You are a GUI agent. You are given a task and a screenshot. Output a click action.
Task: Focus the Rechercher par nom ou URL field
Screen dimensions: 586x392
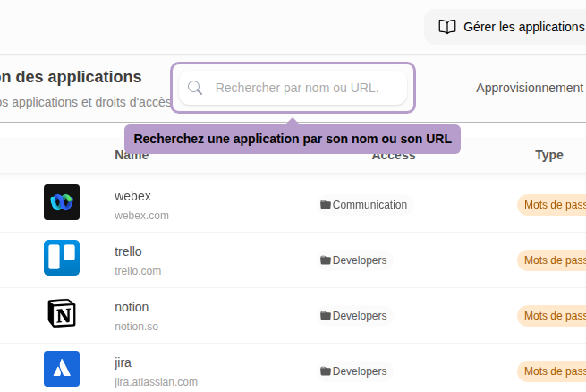pos(304,88)
